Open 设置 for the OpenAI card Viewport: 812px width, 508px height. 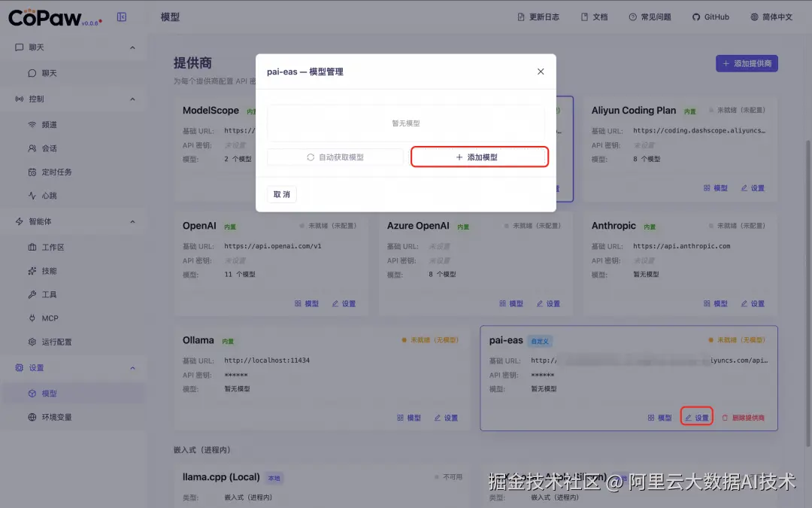click(344, 304)
